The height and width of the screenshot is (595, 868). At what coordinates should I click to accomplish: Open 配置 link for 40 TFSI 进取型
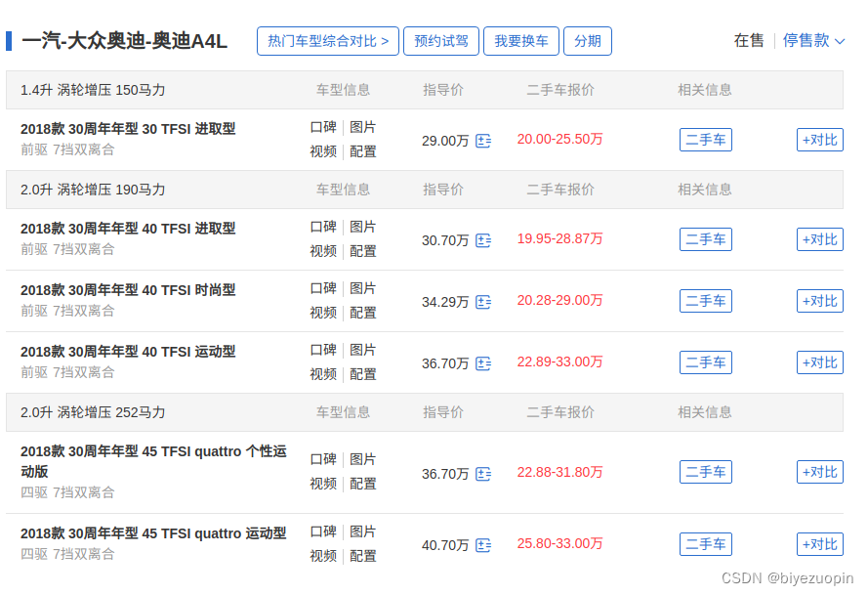(362, 251)
